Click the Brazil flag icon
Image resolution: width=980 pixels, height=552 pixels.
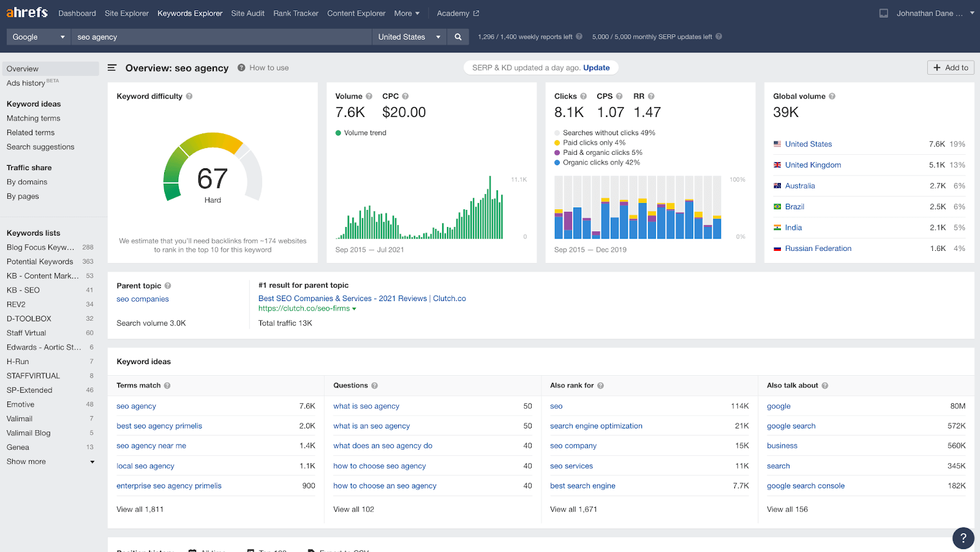pos(777,207)
